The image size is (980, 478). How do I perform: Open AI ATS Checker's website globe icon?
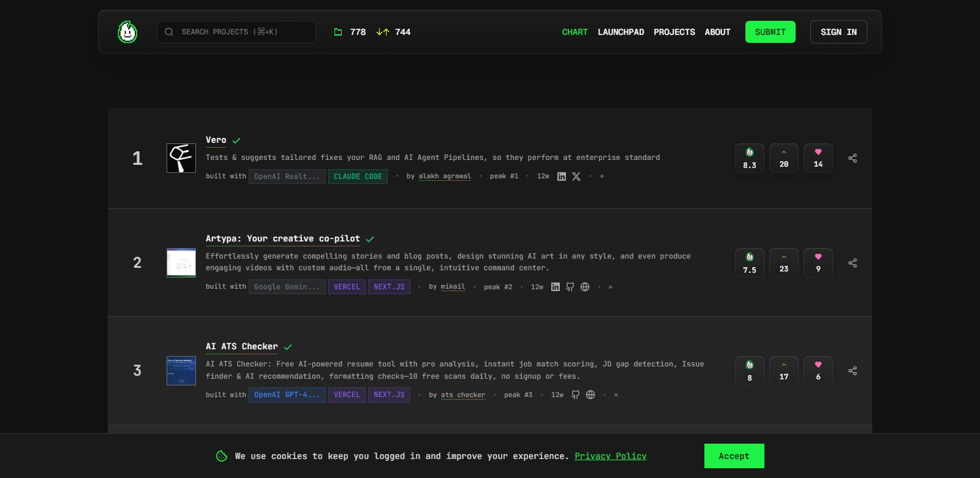[x=590, y=395]
